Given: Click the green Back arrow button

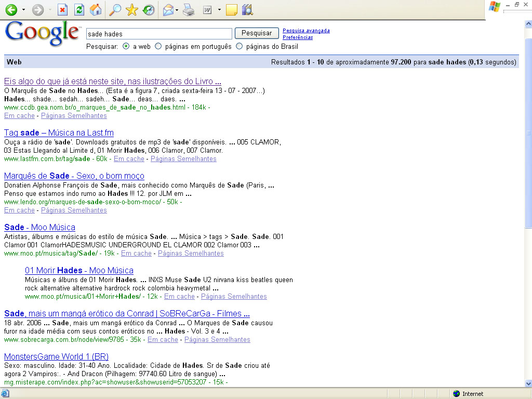Looking at the screenshot, I should click(11, 10).
